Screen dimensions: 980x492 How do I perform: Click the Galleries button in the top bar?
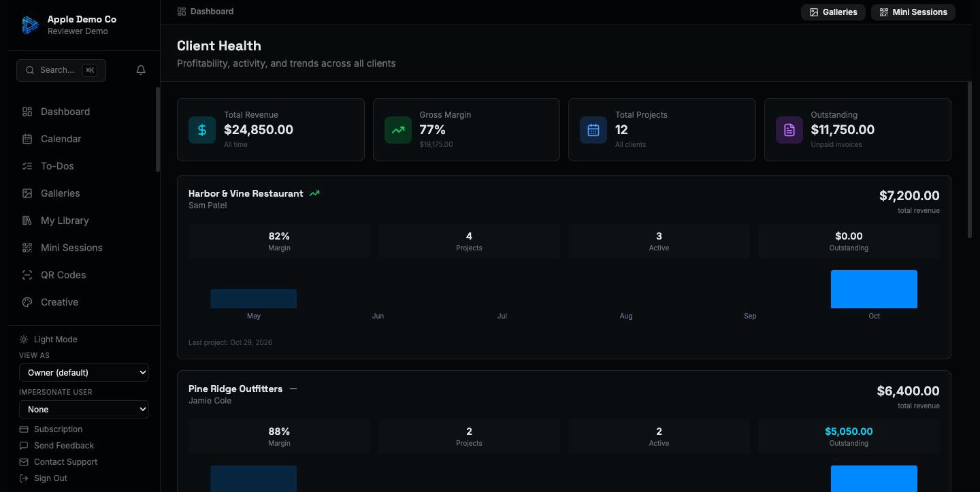point(833,12)
